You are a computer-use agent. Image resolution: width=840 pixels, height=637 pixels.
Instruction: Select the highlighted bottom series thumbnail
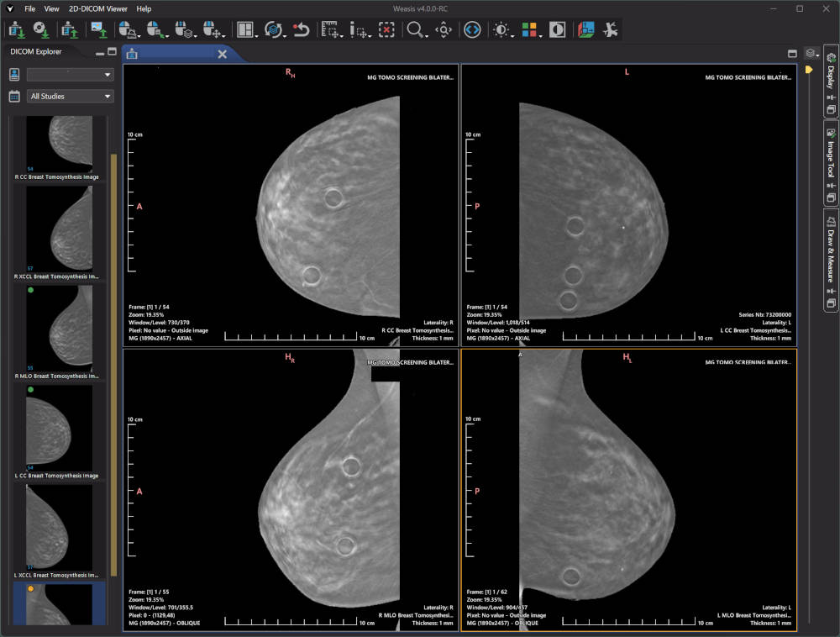59,603
